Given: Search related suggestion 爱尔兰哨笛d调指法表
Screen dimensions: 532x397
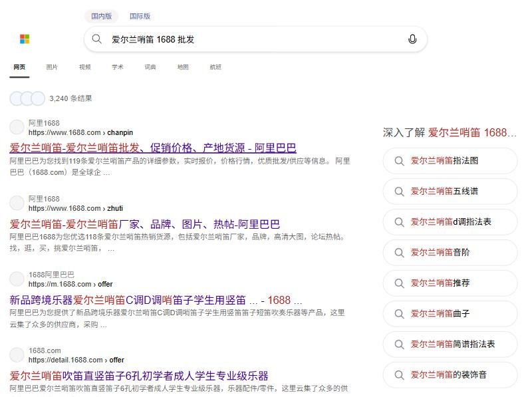Looking at the screenshot, I should tap(450, 221).
